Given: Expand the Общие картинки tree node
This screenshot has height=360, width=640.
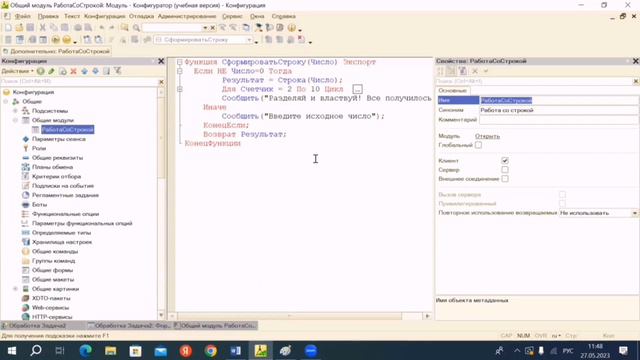Looking at the screenshot, I should pos(16,289).
